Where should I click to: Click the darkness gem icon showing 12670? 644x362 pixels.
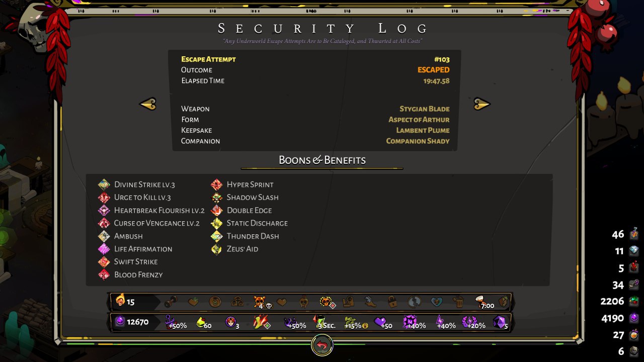[120, 322]
